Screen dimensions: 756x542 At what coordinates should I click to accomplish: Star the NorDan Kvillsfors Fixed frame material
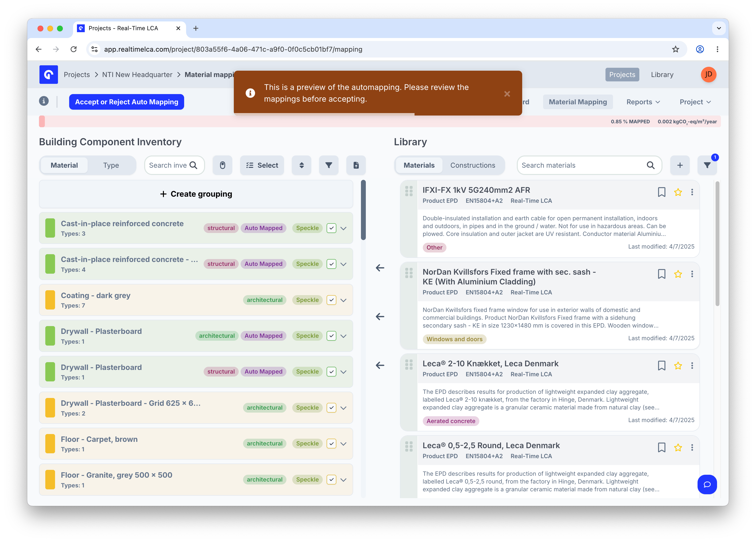tap(678, 274)
